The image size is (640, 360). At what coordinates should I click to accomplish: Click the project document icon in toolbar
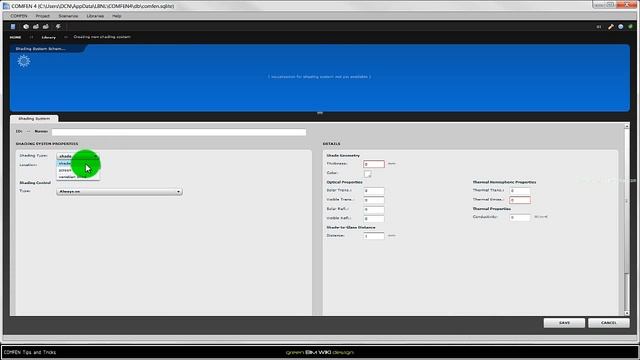13,27
